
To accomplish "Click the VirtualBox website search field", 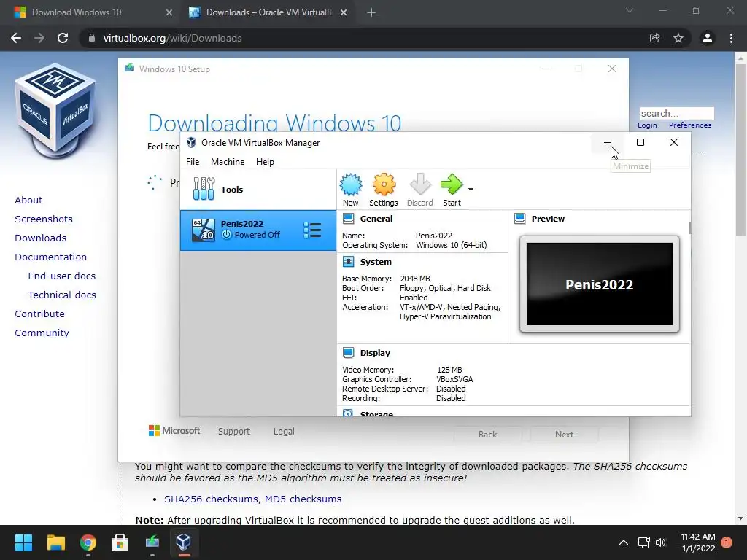I will click(677, 113).
